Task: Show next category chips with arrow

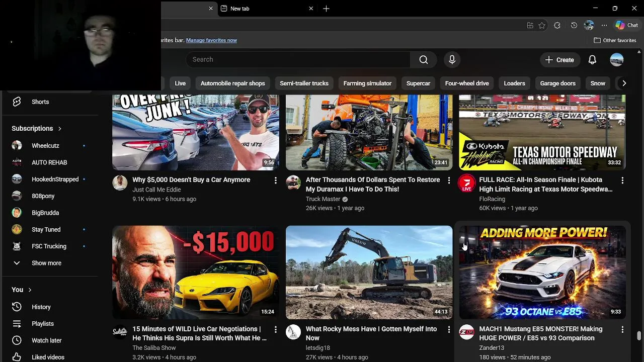Action: click(624, 83)
